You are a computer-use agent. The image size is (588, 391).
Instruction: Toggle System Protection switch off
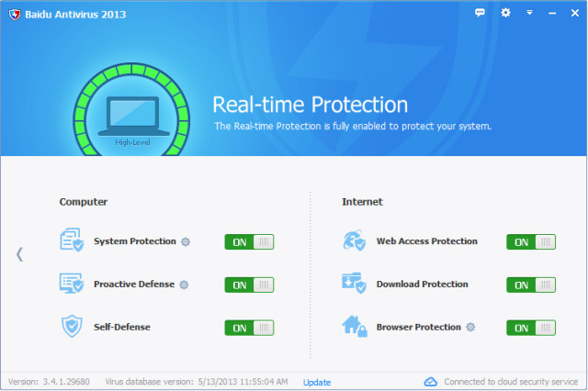tap(249, 242)
